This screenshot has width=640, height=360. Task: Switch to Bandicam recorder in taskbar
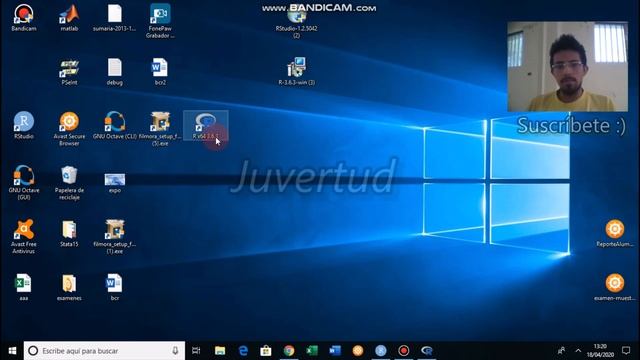(x=404, y=351)
